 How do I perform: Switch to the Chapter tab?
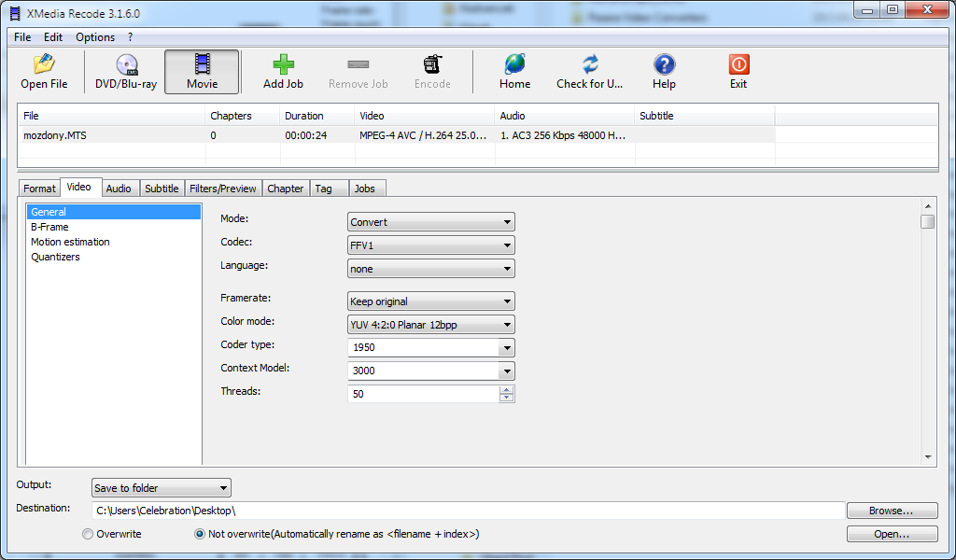286,189
